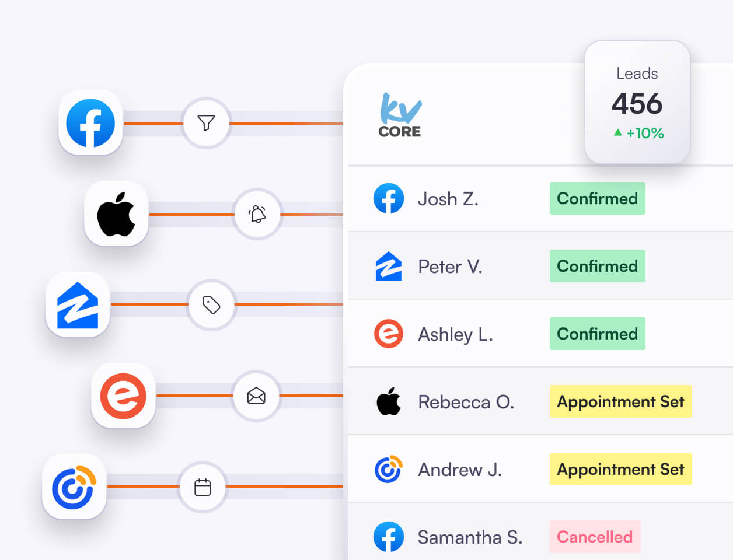Click the funnel filter icon
Image resolution: width=733 pixels, height=560 pixels.
206,123
